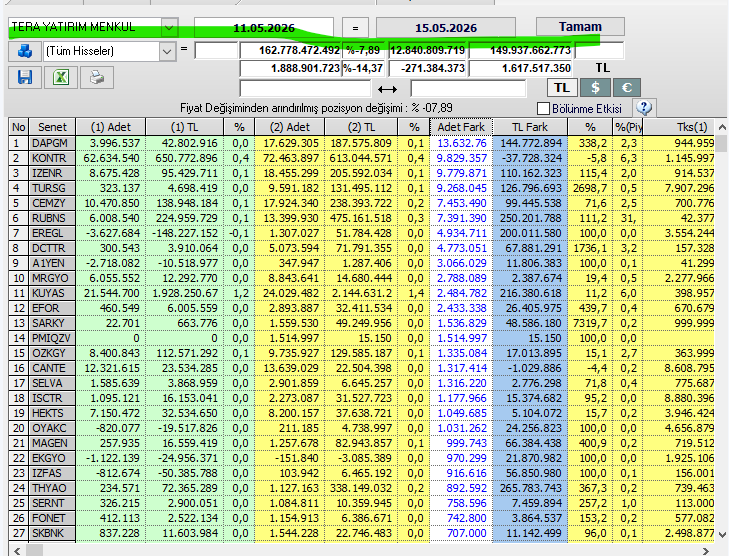Click the save diskette icon

click(25, 77)
